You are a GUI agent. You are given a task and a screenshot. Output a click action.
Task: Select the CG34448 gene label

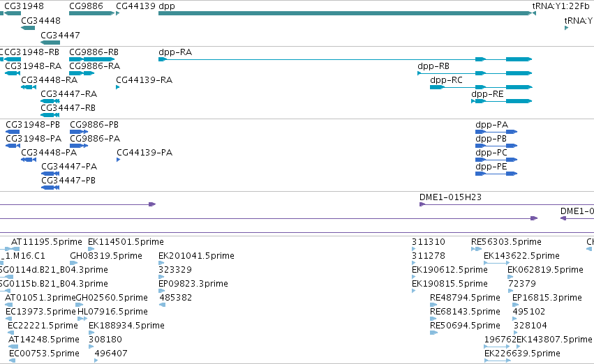click(x=40, y=21)
